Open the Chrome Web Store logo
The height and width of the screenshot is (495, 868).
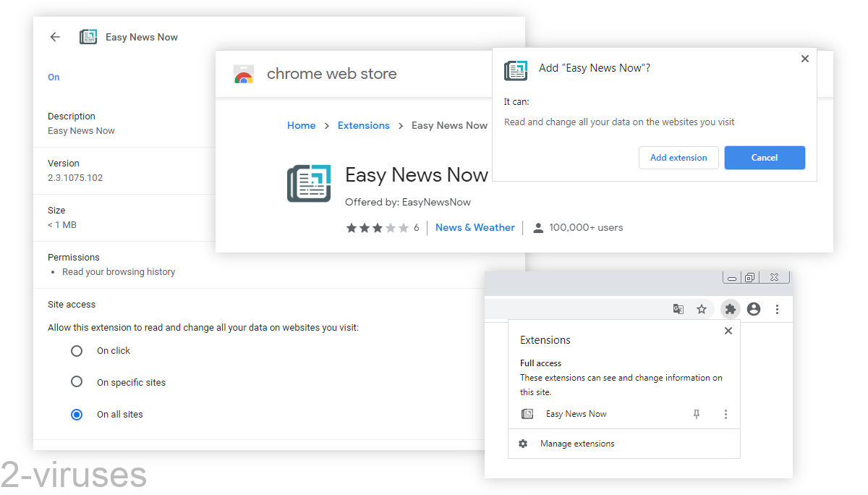pos(244,73)
